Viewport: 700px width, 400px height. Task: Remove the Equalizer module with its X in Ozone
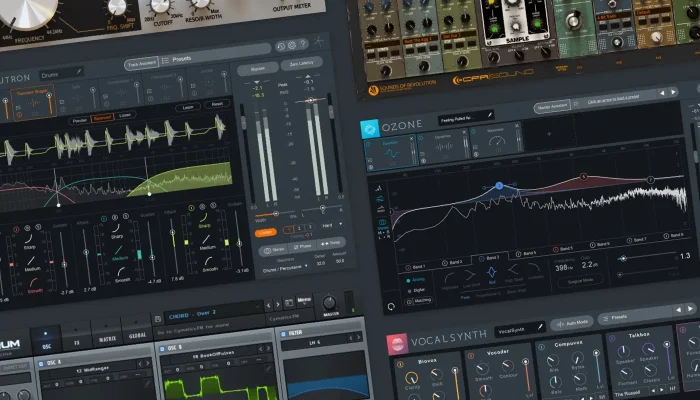[411, 139]
